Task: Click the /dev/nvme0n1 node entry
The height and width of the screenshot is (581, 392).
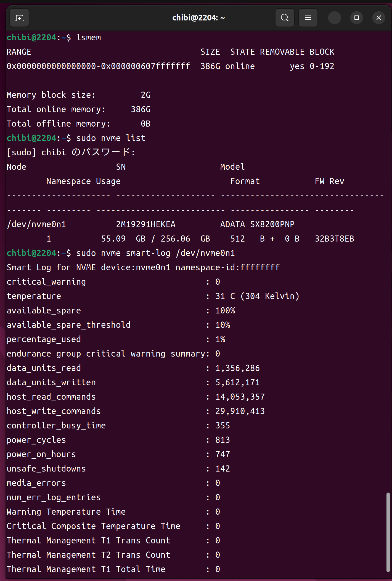Action: click(x=36, y=224)
